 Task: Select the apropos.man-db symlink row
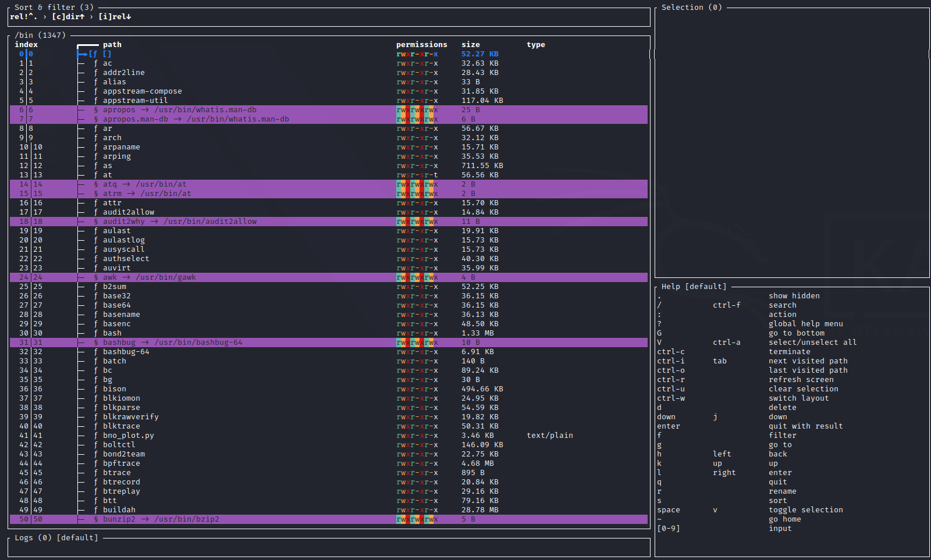click(329, 119)
